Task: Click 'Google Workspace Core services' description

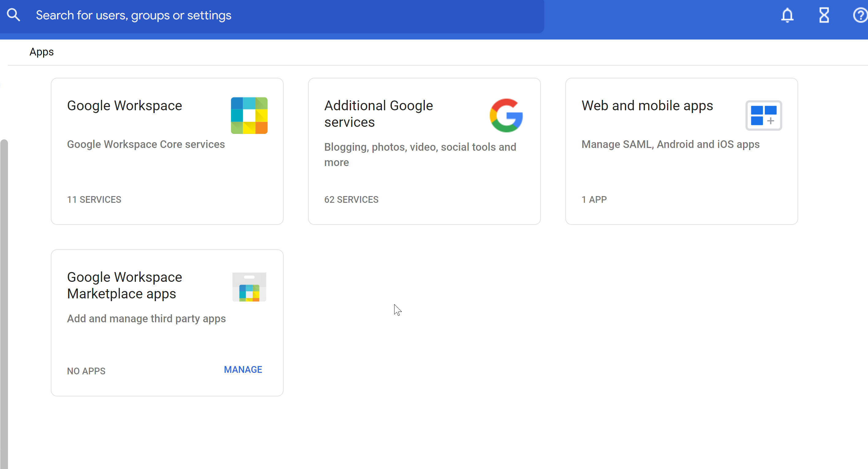Action: tap(145, 144)
